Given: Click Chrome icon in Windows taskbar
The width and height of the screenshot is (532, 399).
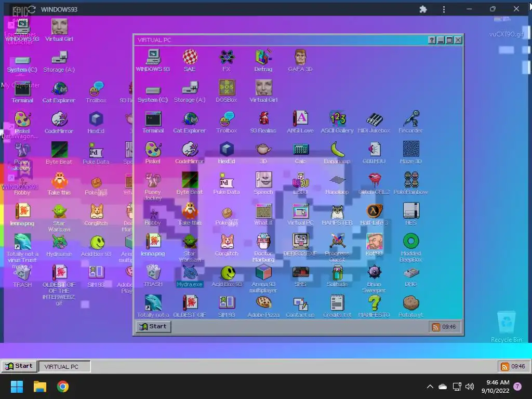Looking at the screenshot, I should click(x=63, y=387).
